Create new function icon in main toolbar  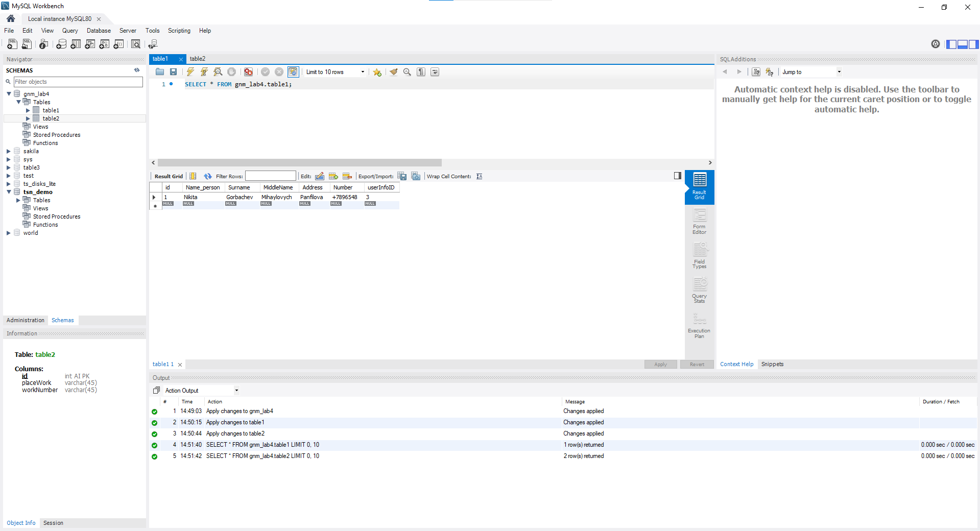click(x=118, y=44)
